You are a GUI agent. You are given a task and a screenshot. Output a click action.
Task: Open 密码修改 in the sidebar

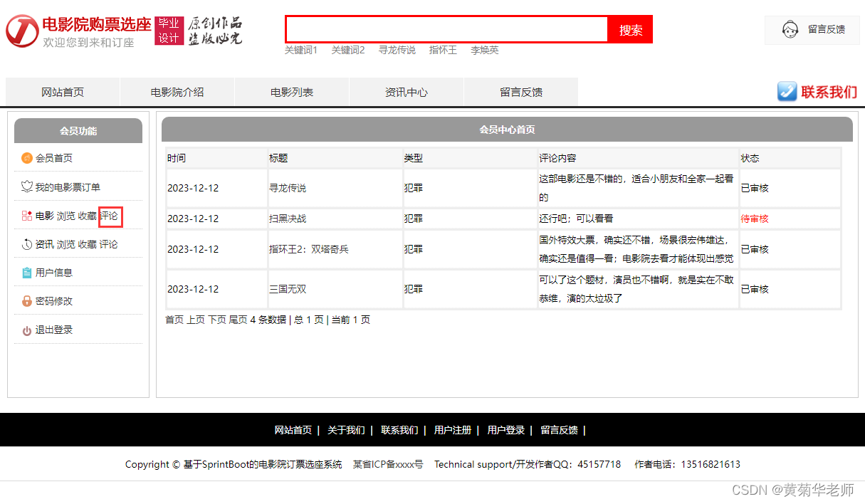pyautogui.click(x=54, y=301)
